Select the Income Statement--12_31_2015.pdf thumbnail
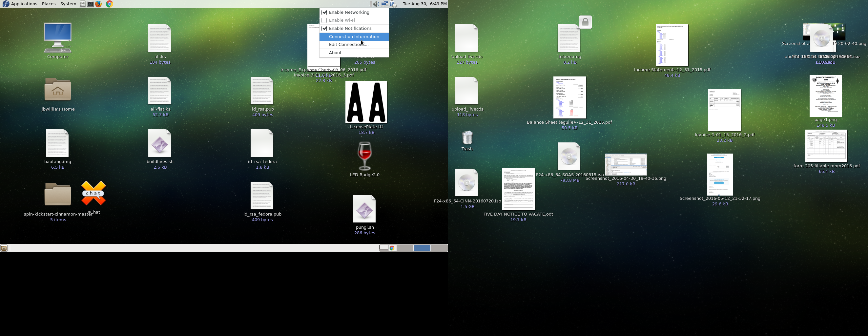The image size is (868, 336). click(x=672, y=45)
